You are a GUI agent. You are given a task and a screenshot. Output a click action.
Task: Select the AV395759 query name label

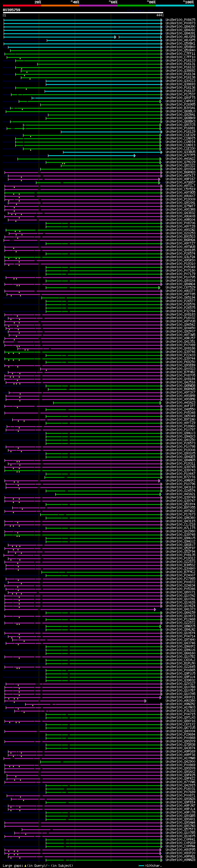pos(11,10)
